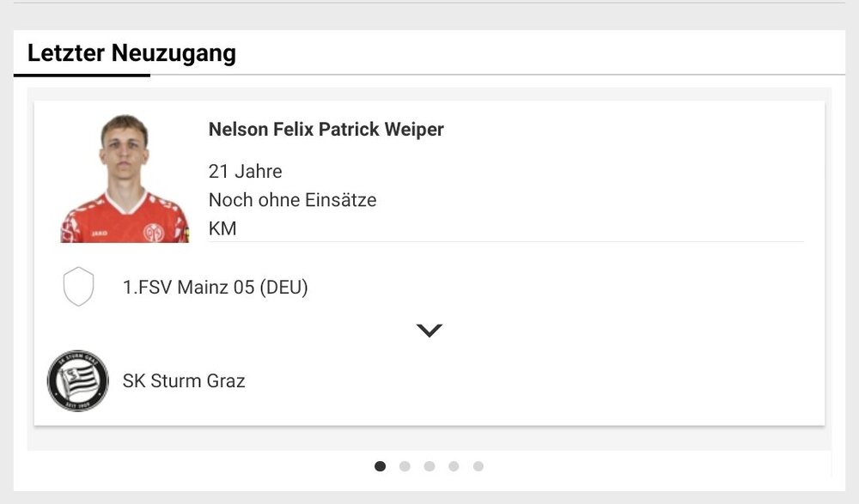Open the Nelson Felix Patrick Weiper name link

326,130
